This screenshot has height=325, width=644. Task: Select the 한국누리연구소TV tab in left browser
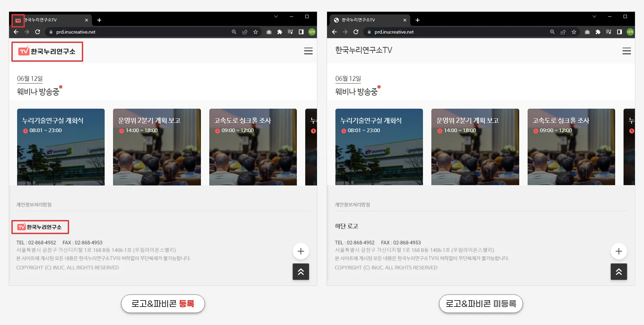pos(51,20)
